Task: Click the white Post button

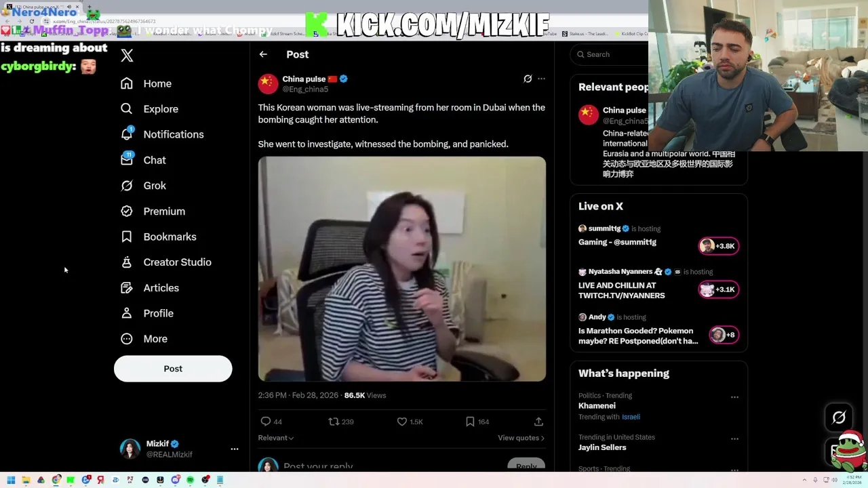Action: click(x=173, y=369)
